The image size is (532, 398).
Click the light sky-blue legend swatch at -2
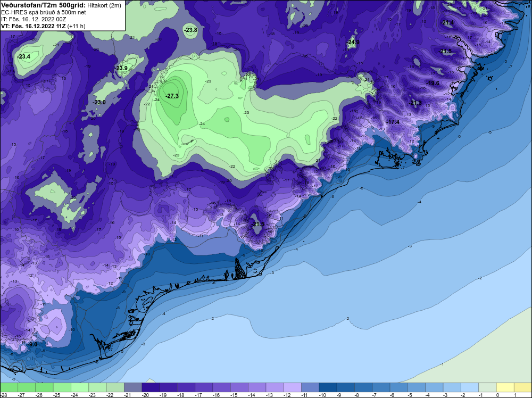point(470,387)
